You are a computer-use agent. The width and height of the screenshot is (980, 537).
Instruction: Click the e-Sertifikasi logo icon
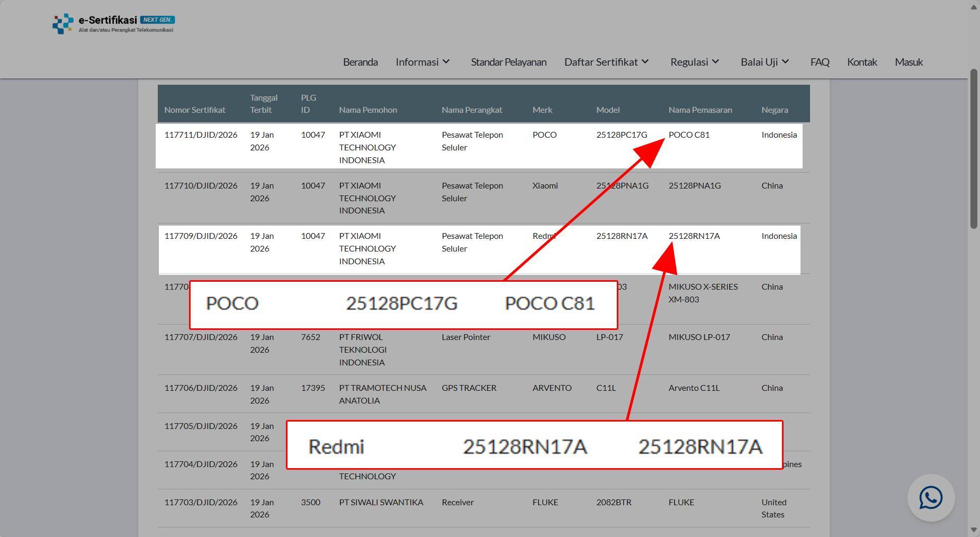63,24
